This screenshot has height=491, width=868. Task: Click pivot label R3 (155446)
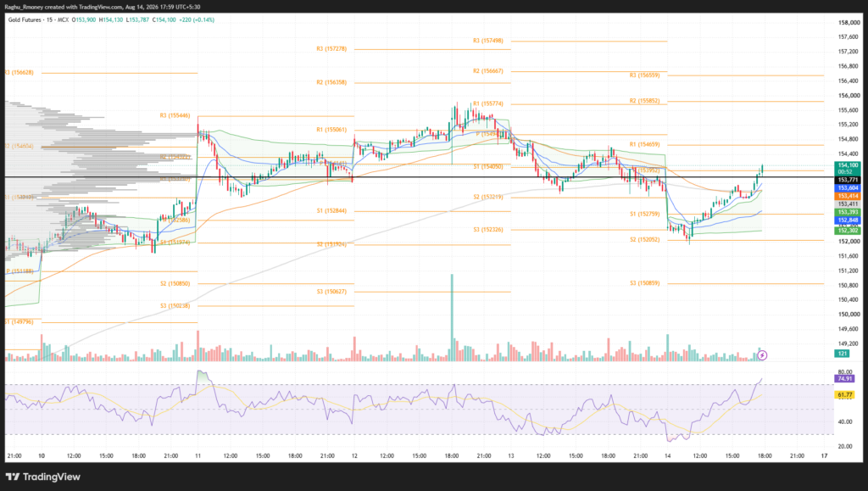tap(175, 115)
